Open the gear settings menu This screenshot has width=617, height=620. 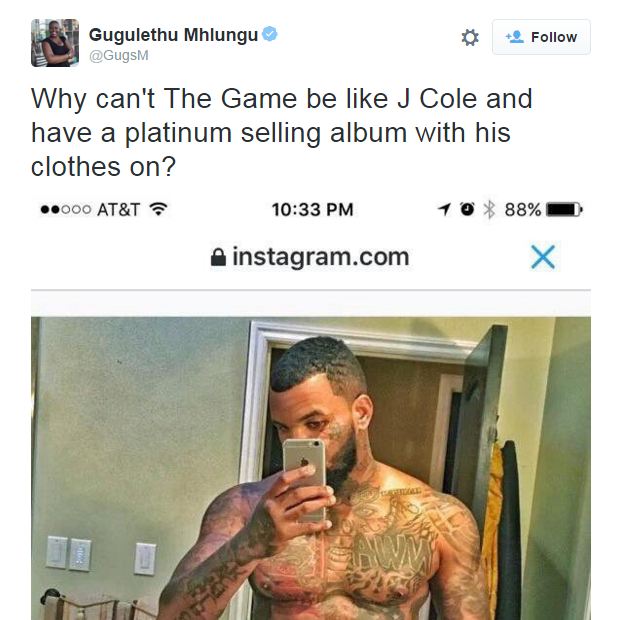point(470,38)
